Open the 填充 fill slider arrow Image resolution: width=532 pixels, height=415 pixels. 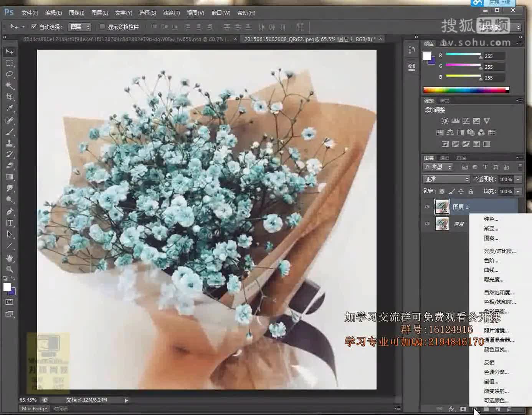(518, 191)
